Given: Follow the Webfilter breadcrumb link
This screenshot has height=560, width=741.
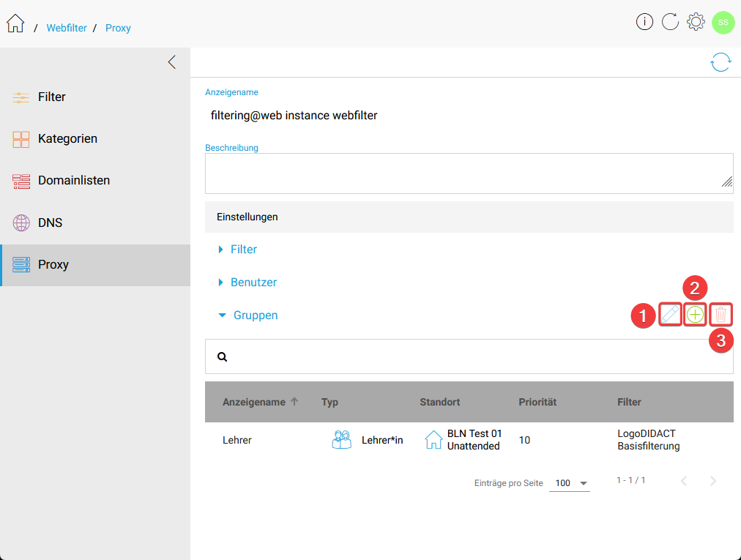Looking at the screenshot, I should tap(67, 28).
